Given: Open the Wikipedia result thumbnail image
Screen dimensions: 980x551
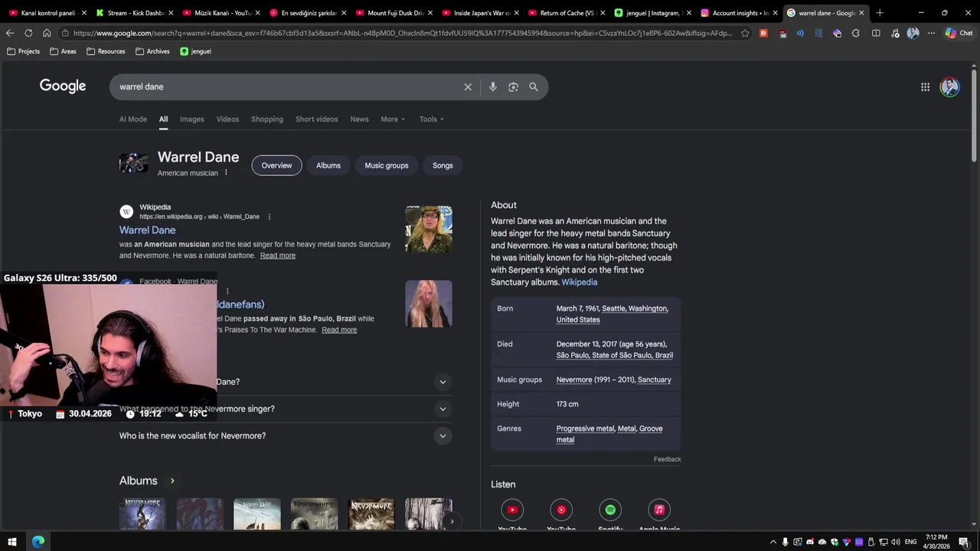Looking at the screenshot, I should [429, 229].
